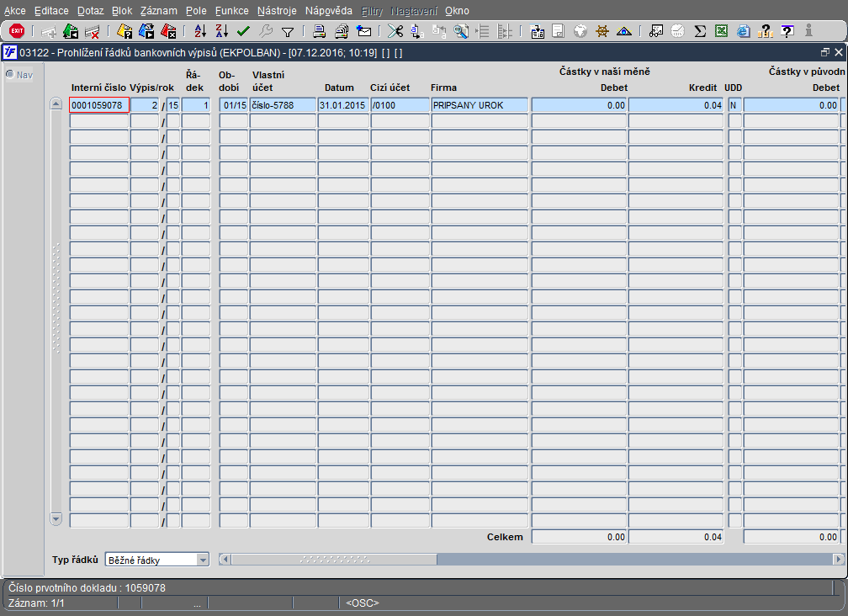Click the scissors cut icon
This screenshot has width=848, height=616.
coord(395,31)
